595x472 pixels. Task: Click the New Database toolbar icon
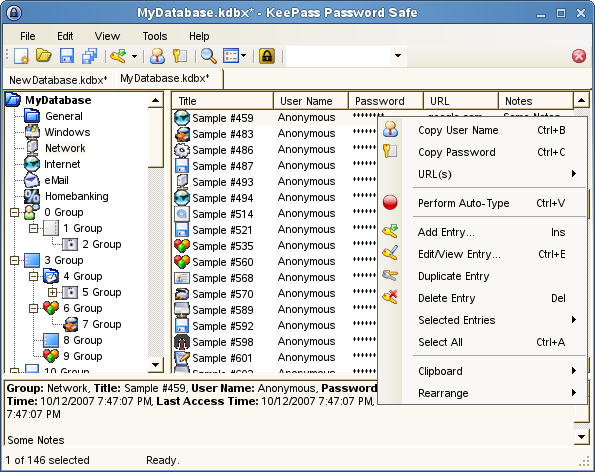pyautogui.click(x=21, y=56)
